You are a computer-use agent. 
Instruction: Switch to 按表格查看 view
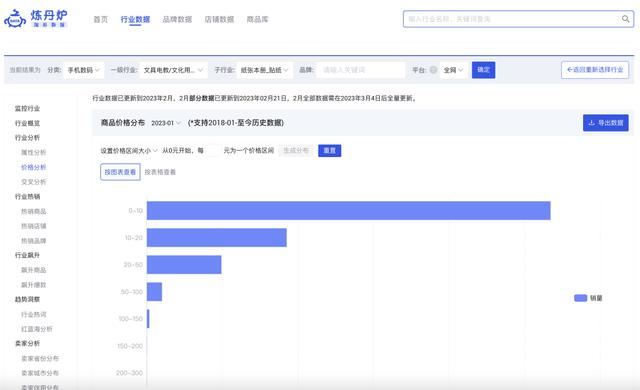coord(160,172)
